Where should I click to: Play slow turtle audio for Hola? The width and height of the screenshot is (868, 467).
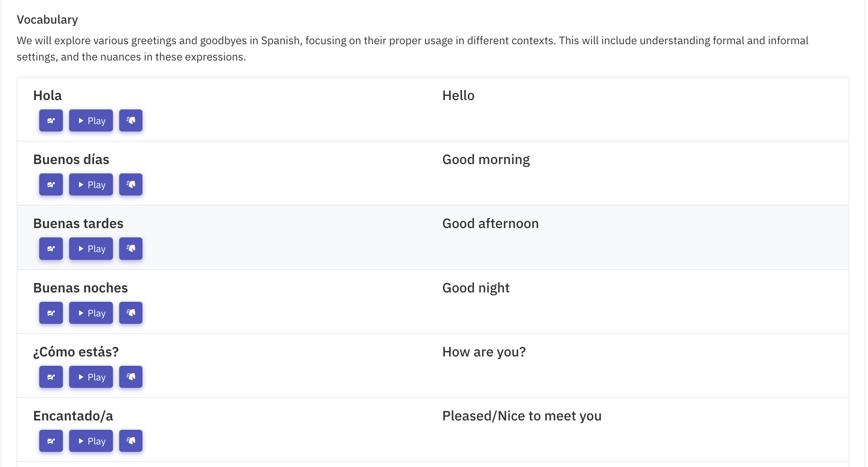tap(51, 121)
